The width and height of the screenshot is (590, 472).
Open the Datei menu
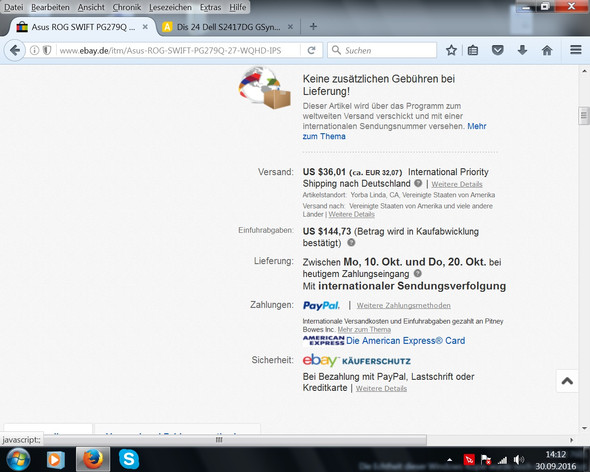[x=14, y=7]
